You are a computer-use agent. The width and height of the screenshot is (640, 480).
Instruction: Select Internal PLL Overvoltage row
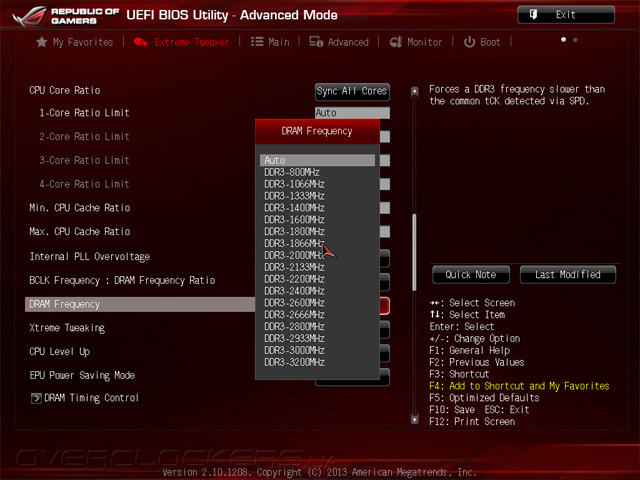pyautogui.click(x=90, y=256)
